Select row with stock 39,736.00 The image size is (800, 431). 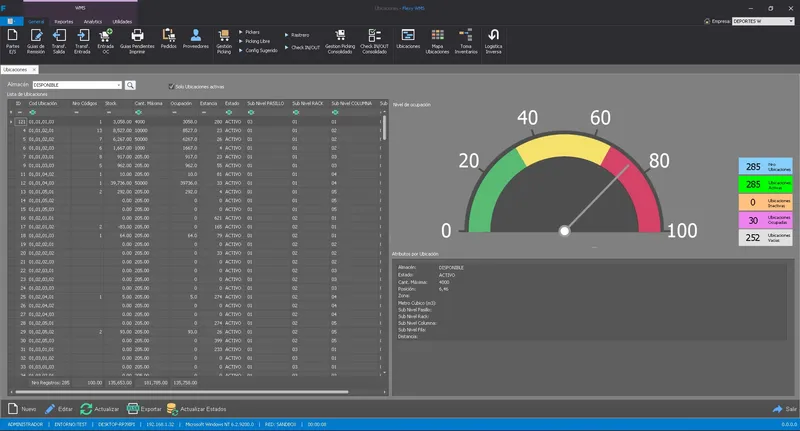coord(194,183)
